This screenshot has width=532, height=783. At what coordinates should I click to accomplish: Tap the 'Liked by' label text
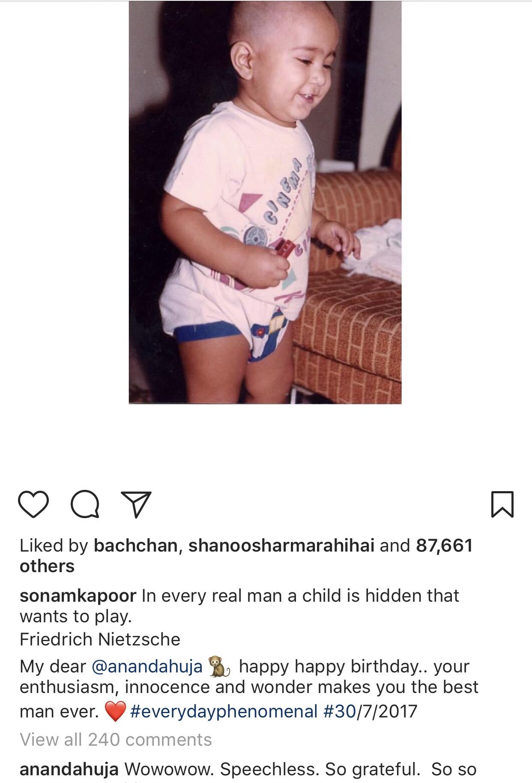[x=54, y=546]
